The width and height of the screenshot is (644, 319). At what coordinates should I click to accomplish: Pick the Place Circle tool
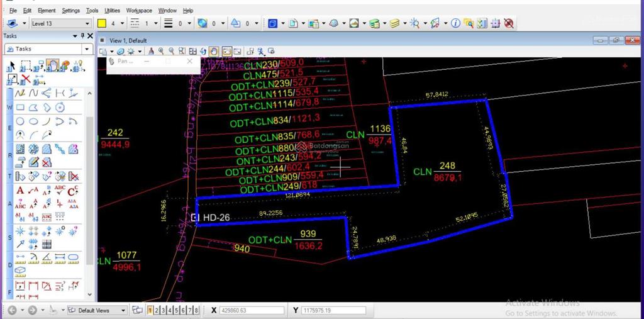point(20,121)
